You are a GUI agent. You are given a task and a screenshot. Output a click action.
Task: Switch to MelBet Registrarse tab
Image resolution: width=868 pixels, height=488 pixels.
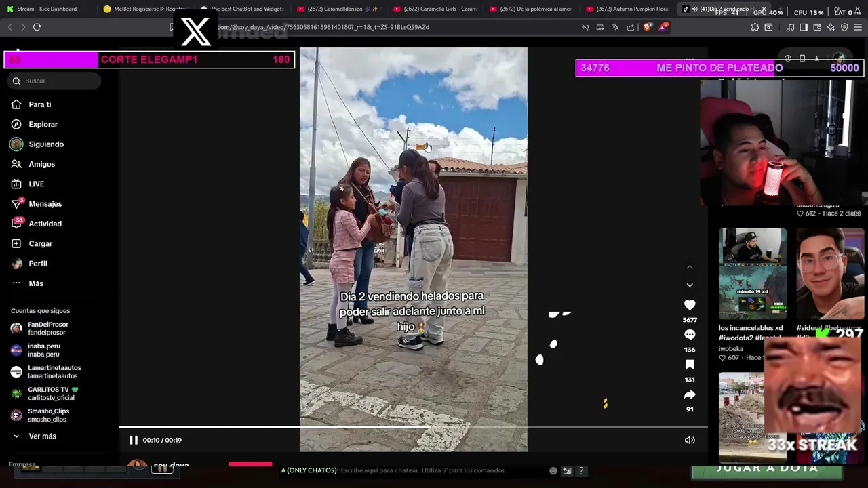click(x=145, y=9)
